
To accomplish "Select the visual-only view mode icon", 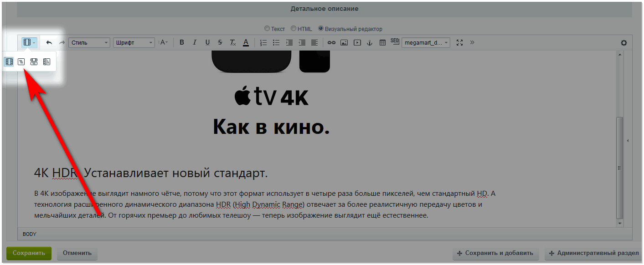I will tap(9, 61).
